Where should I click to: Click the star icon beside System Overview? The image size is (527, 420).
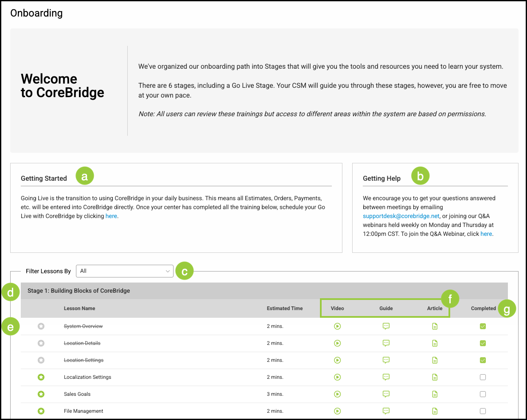point(41,326)
